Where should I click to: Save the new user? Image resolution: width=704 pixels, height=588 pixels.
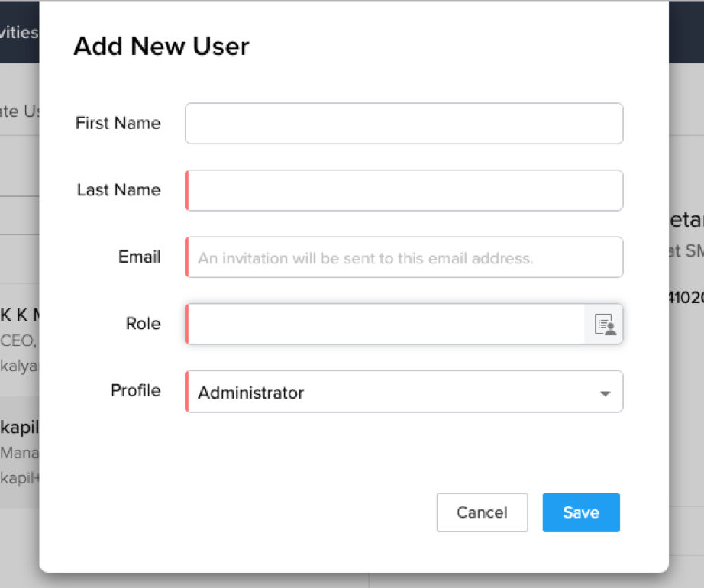click(580, 512)
